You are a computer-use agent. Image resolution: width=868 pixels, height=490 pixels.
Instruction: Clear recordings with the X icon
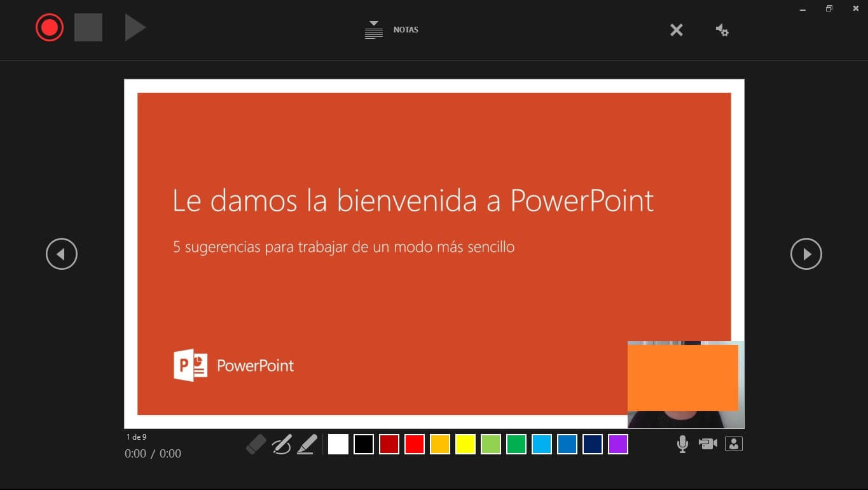pyautogui.click(x=677, y=30)
